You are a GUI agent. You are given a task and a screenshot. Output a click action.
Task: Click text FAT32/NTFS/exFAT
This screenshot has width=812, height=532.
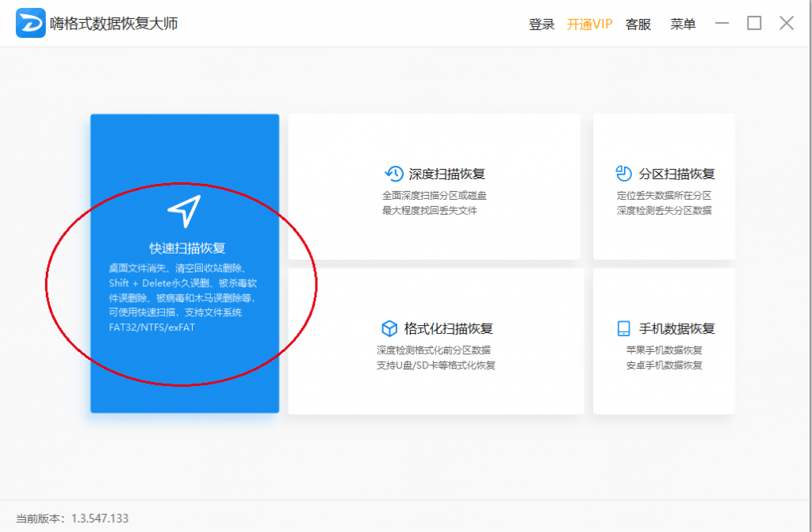click(151, 328)
